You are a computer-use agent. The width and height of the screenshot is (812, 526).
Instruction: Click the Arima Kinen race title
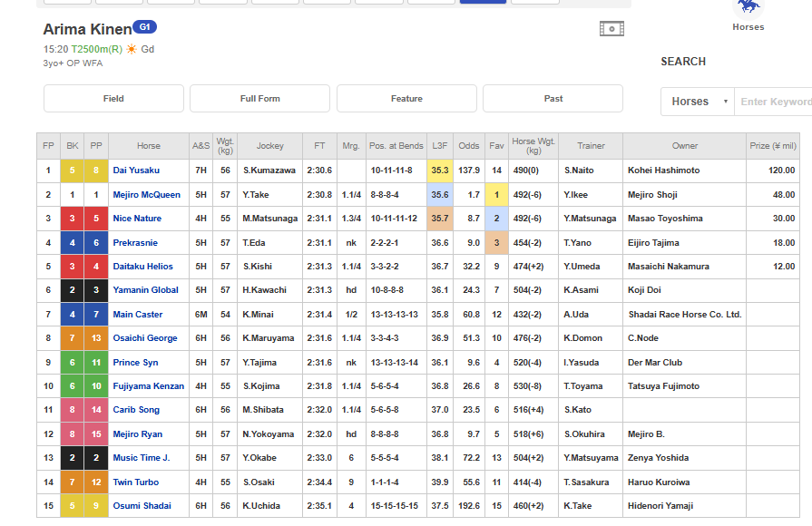click(x=87, y=30)
